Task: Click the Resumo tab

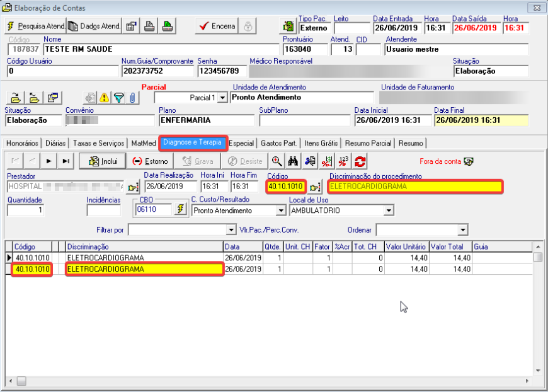Action: click(x=411, y=143)
